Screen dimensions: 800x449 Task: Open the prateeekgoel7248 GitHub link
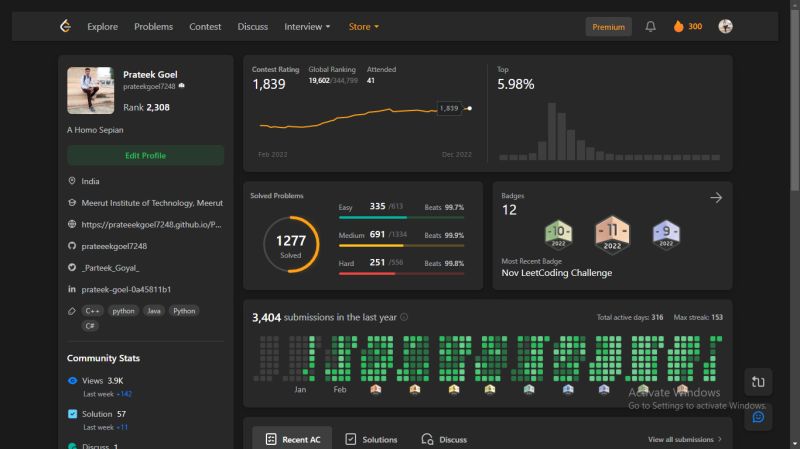click(x=114, y=246)
